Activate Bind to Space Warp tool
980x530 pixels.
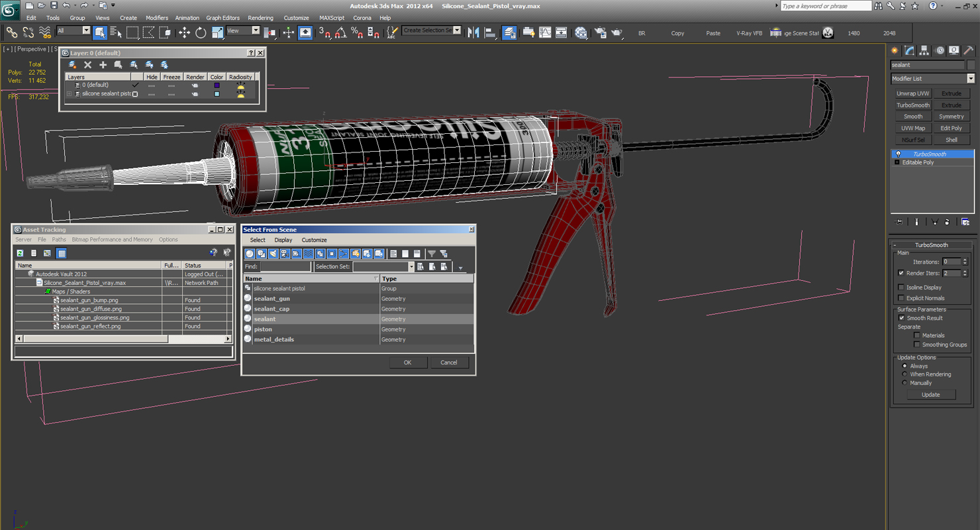(x=45, y=32)
